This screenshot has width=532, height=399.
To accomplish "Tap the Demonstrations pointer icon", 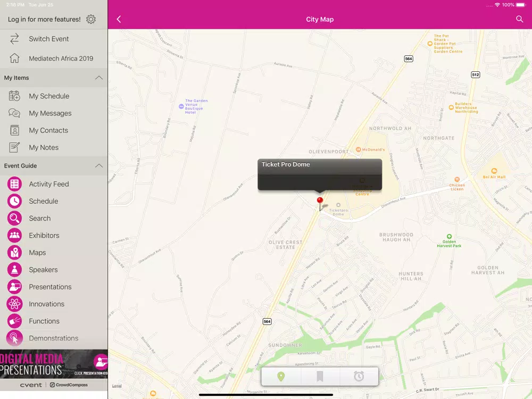I will pos(14,338).
